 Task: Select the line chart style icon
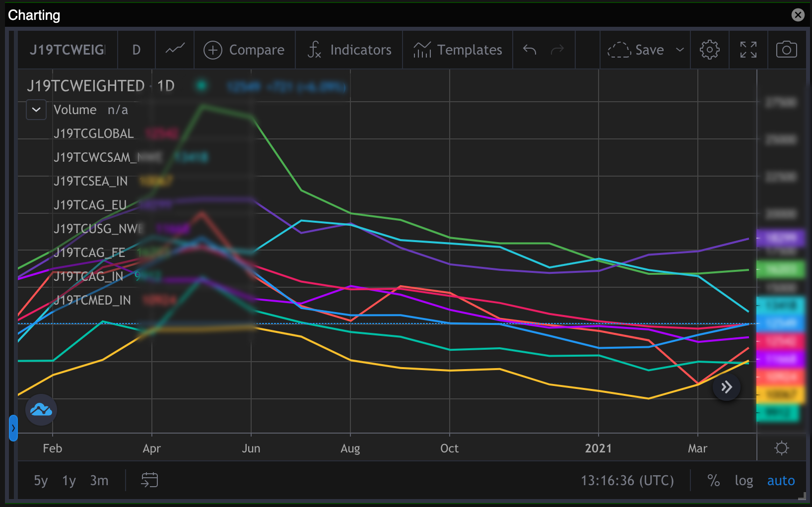click(175, 50)
